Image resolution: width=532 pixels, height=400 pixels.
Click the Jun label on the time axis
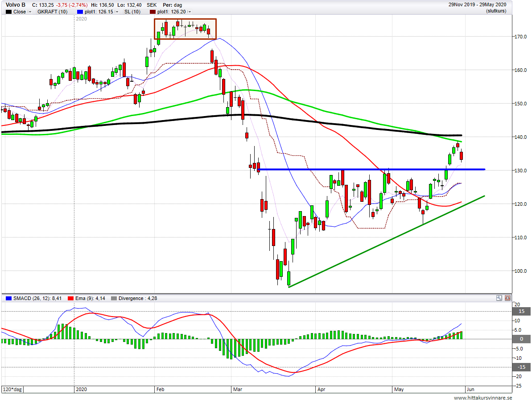[x=470, y=389]
